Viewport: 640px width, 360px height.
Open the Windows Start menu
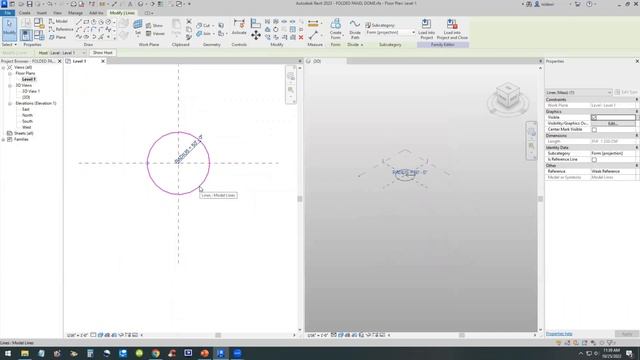coord(8,353)
